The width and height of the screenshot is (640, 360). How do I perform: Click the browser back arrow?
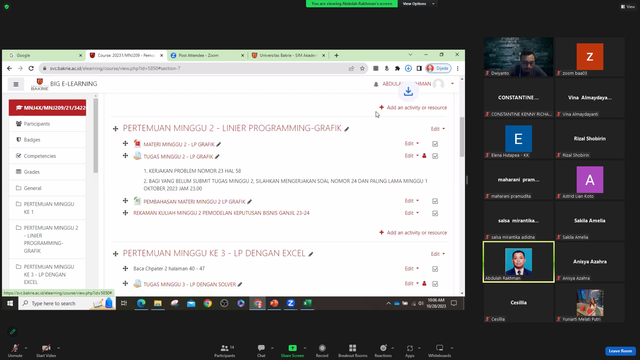click(9, 68)
